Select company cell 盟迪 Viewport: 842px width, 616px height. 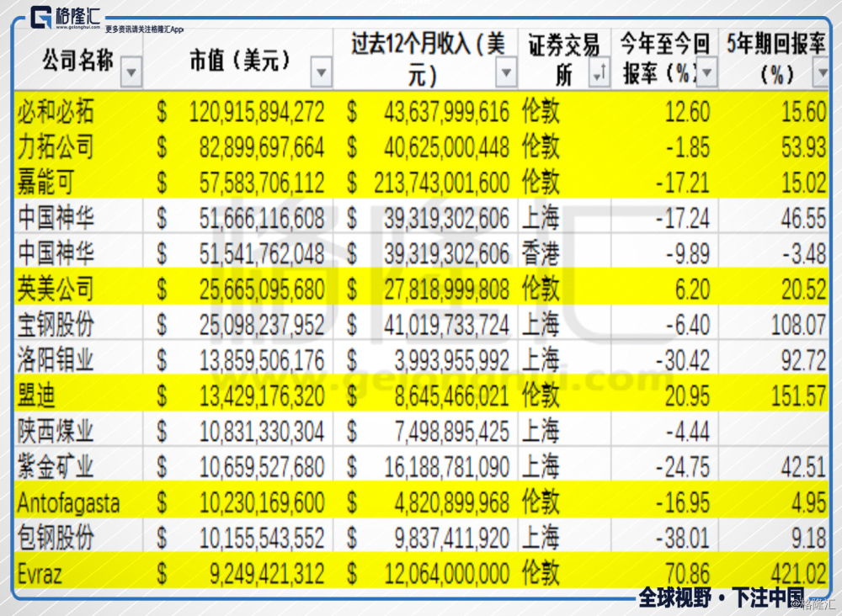36,396
